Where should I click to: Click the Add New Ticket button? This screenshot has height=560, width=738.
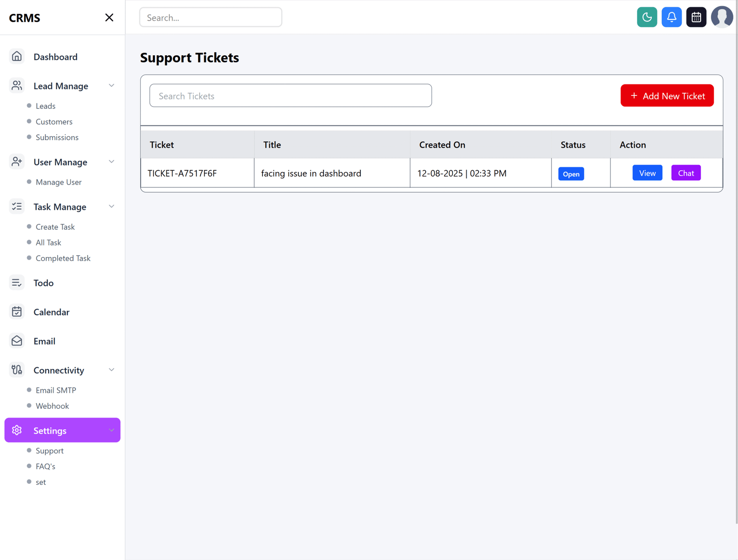(667, 95)
